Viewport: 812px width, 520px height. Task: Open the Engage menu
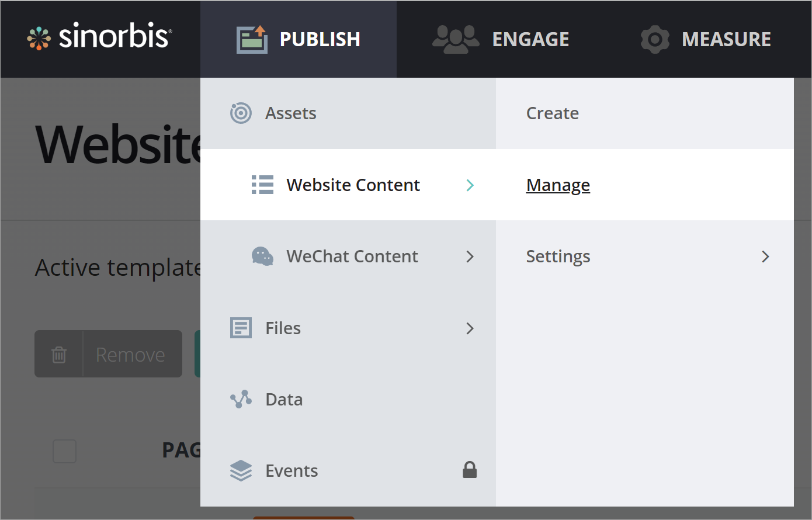coord(530,39)
